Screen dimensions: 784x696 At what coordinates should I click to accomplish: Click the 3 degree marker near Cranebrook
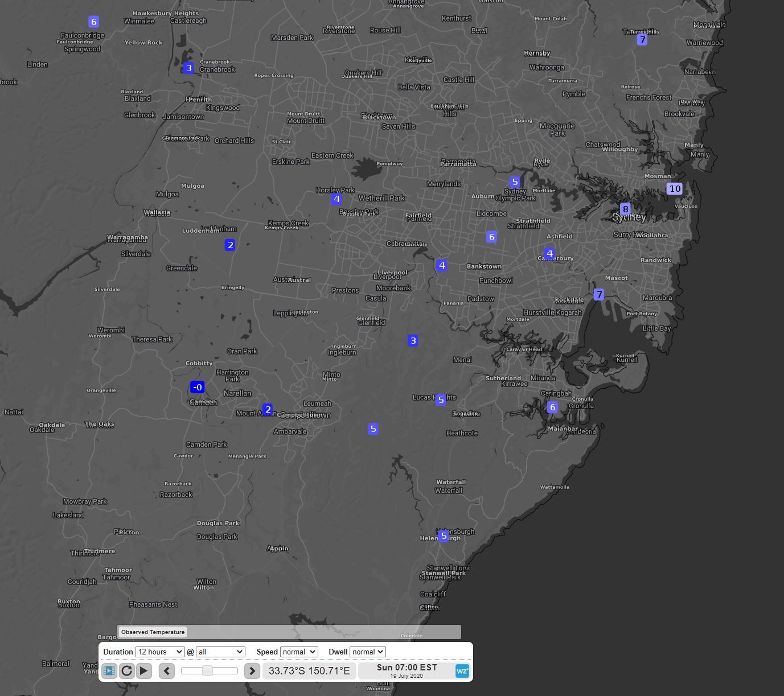189,68
